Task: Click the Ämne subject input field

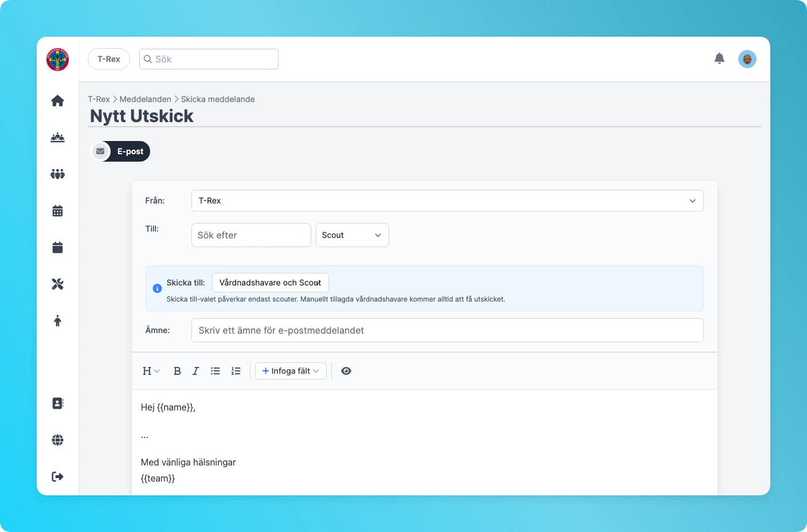Action: pos(447,330)
